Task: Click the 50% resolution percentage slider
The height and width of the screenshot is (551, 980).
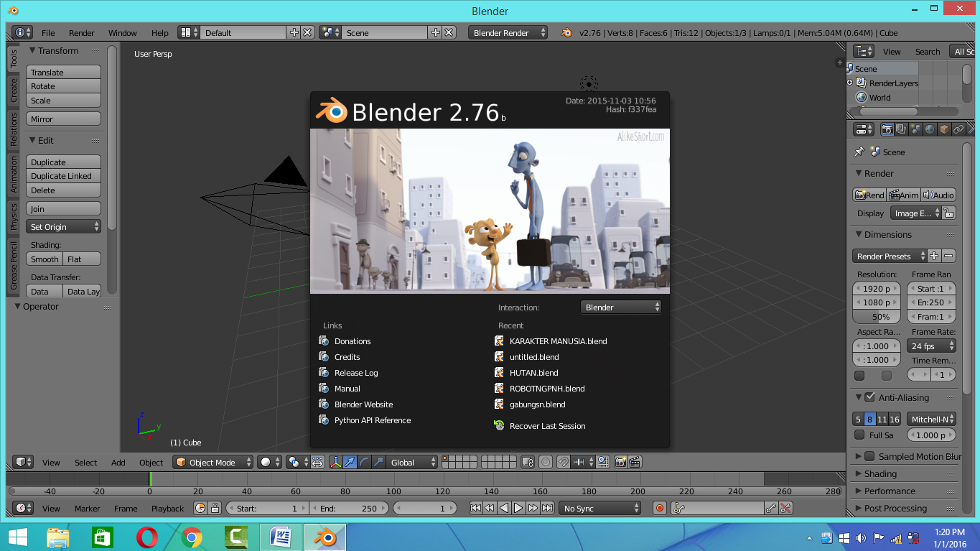Action: (876, 316)
